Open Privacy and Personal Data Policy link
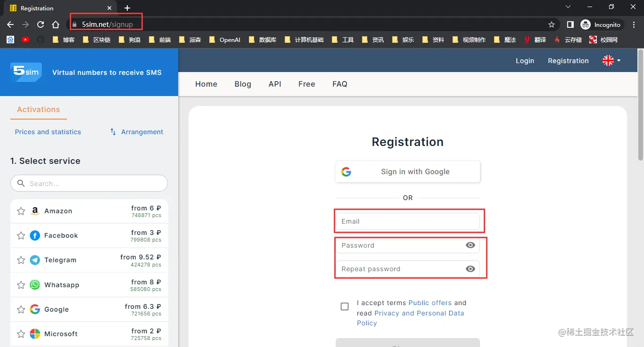This screenshot has height=347, width=644. [410, 318]
